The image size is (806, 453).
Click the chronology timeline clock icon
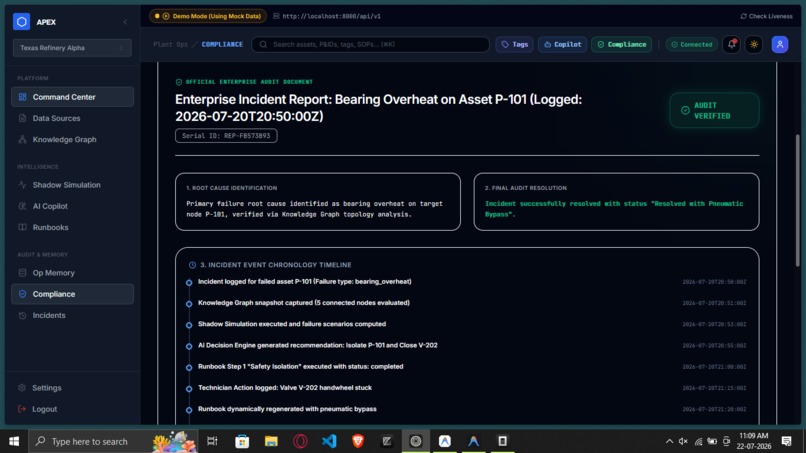point(192,265)
